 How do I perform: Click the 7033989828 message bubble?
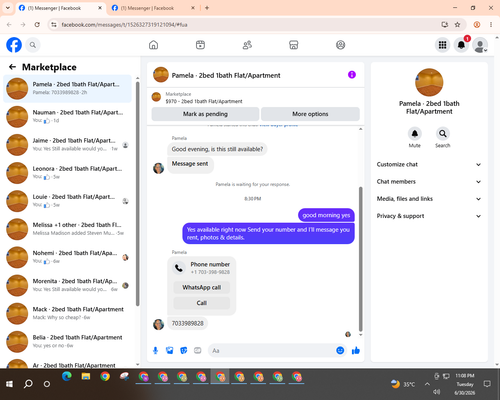188,323
